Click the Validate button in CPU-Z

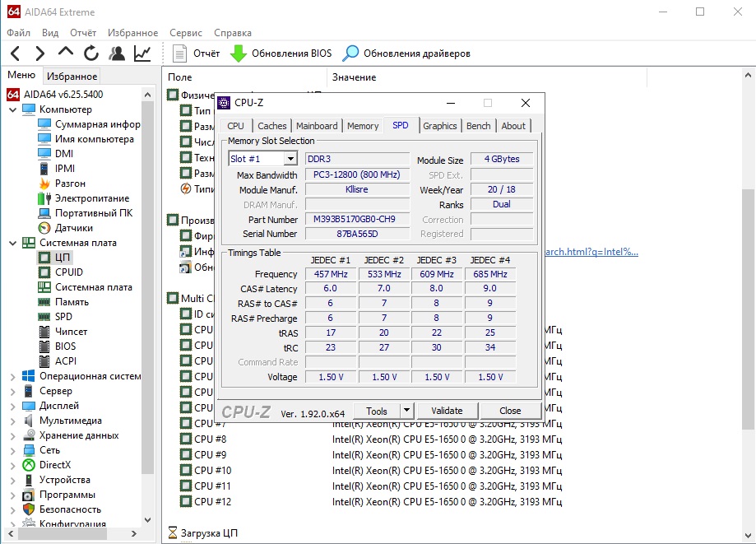(x=447, y=411)
